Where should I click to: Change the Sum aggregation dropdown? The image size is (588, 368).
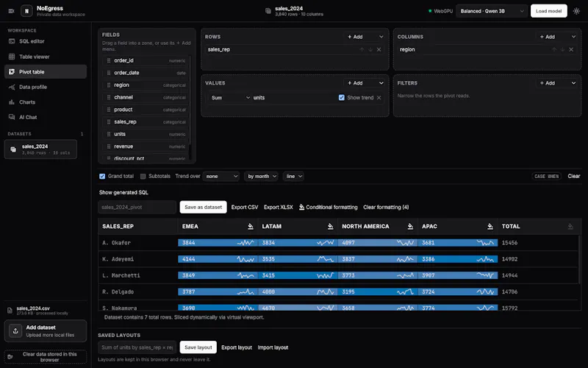230,98
